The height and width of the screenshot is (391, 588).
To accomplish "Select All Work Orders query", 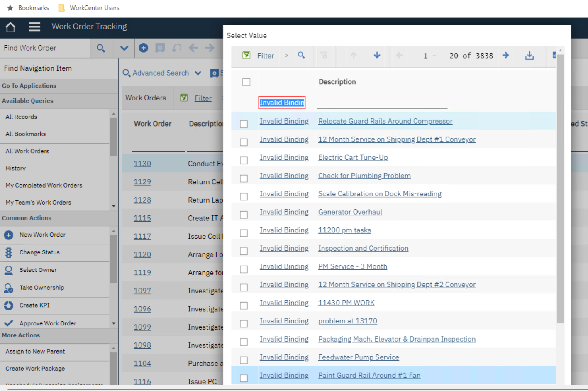I will pos(27,151).
